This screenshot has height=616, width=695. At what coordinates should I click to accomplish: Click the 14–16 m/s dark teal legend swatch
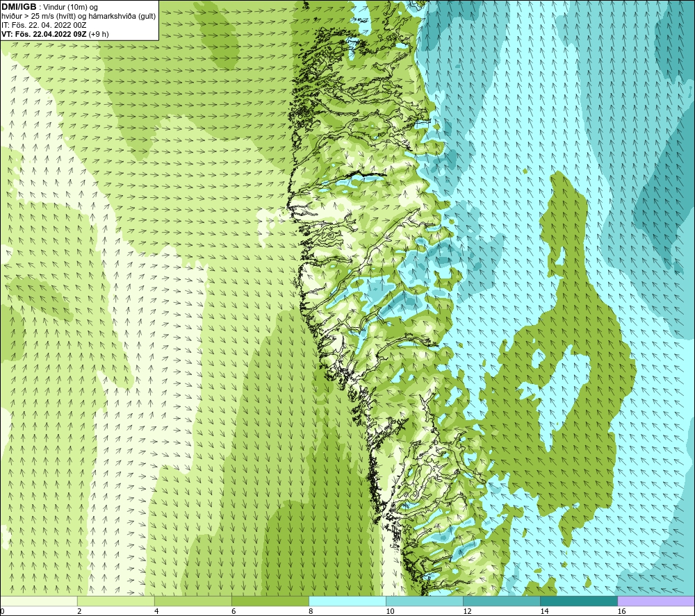579,601
